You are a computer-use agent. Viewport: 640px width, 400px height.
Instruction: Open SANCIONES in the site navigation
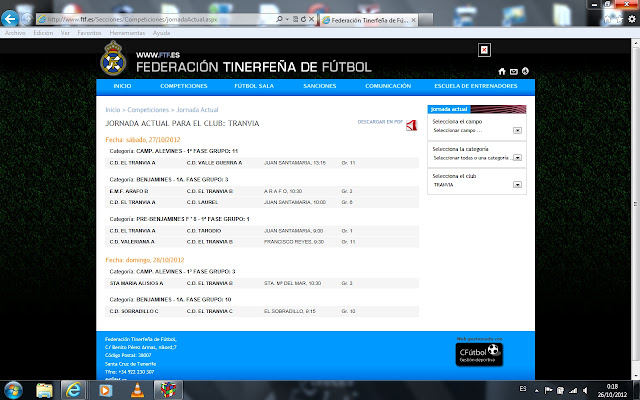[x=320, y=86]
